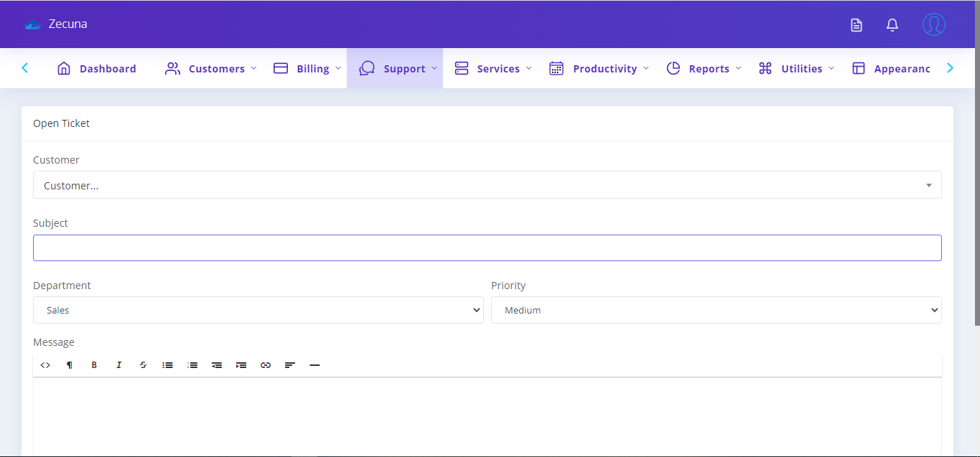Insert a numbered list in the message
The height and width of the screenshot is (457, 980).
(x=192, y=364)
